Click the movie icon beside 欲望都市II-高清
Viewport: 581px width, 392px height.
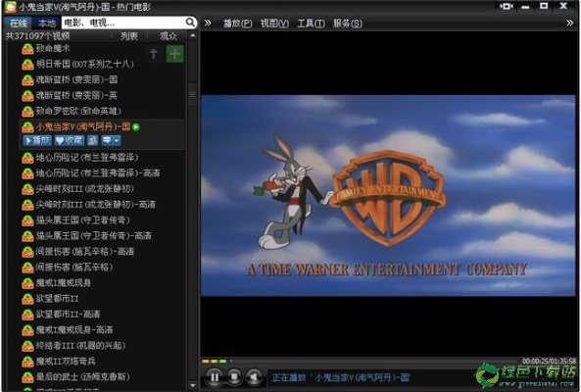tap(27, 315)
